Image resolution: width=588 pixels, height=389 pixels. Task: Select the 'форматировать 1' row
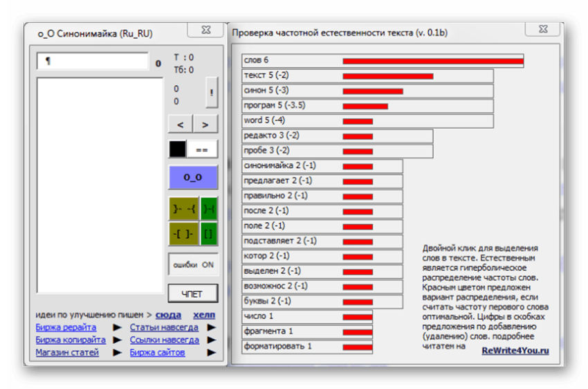click(307, 347)
